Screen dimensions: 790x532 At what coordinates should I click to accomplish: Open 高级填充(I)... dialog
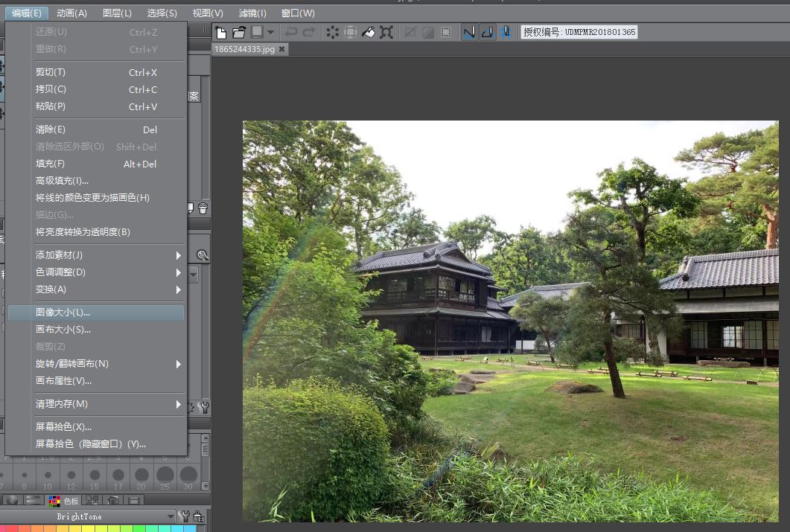point(96,181)
